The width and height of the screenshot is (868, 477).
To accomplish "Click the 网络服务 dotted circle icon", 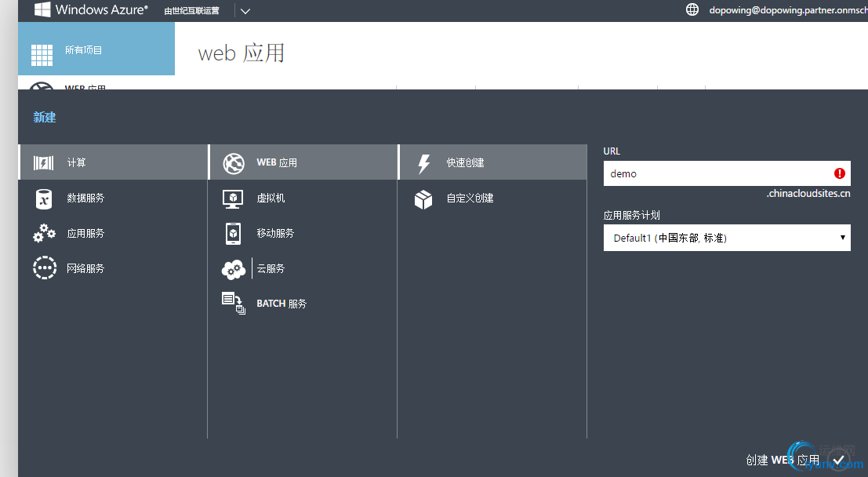I will point(44,268).
